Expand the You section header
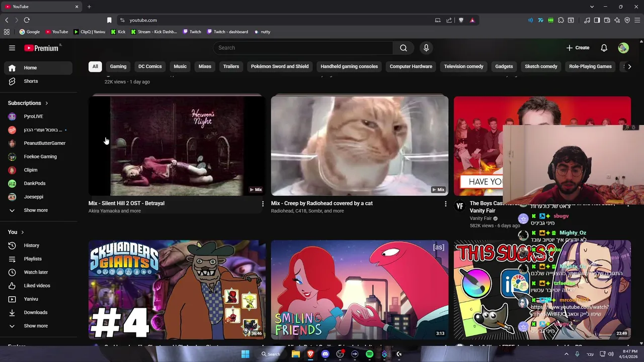The image size is (644, 362). (16, 232)
